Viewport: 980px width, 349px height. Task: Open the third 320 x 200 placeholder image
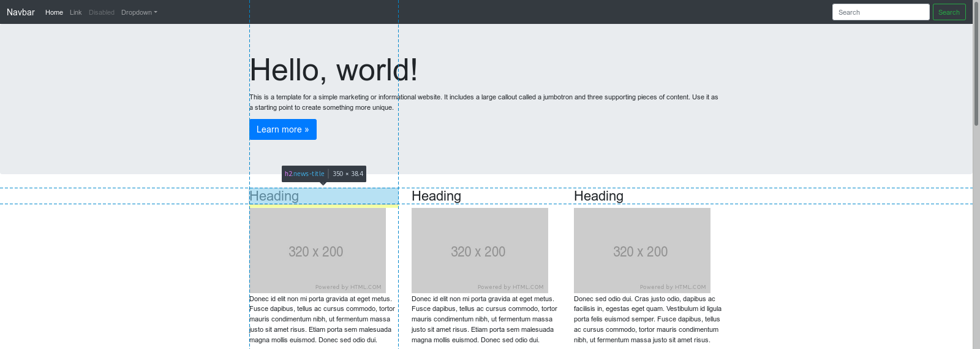tap(642, 250)
